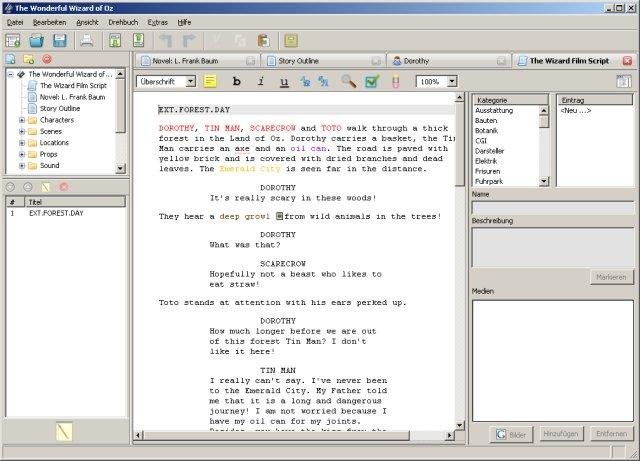Click the move down arrow in scene panel

coord(10,187)
